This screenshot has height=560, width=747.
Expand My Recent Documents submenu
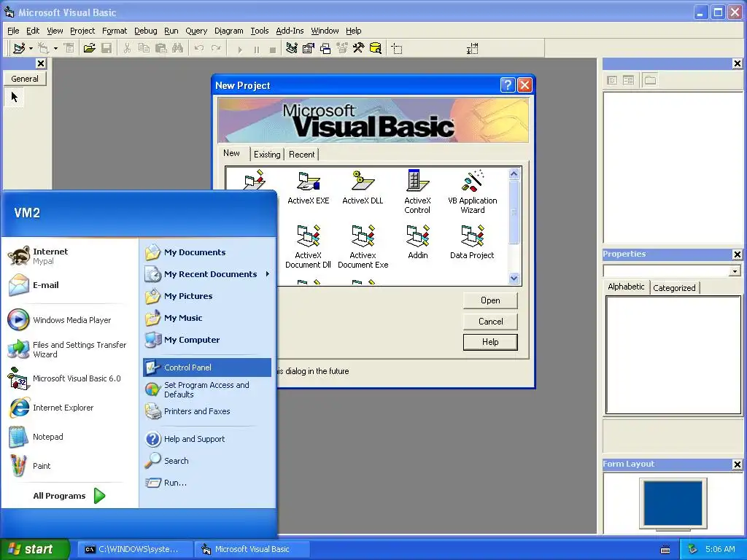207,274
